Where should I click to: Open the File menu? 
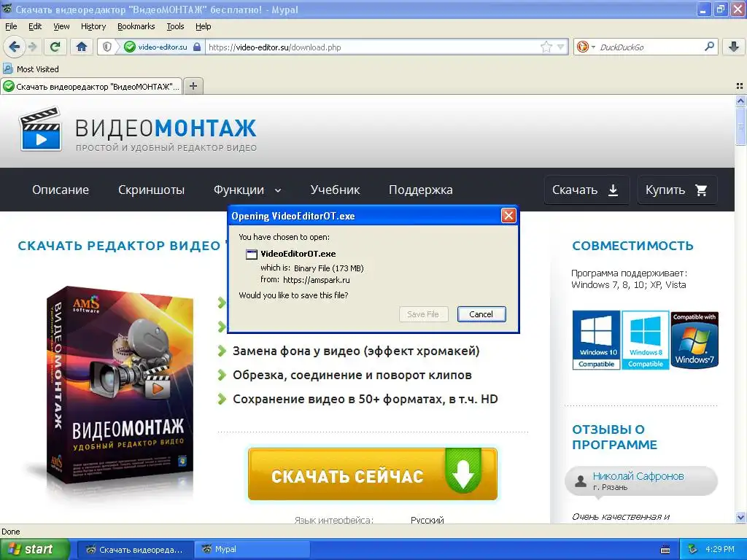(11, 26)
